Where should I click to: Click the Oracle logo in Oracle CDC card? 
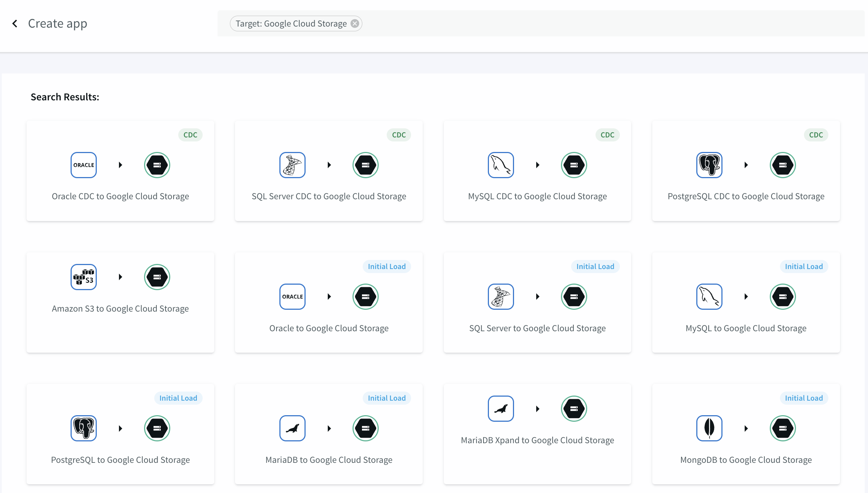pyautogui.click(x=84, y=165)
